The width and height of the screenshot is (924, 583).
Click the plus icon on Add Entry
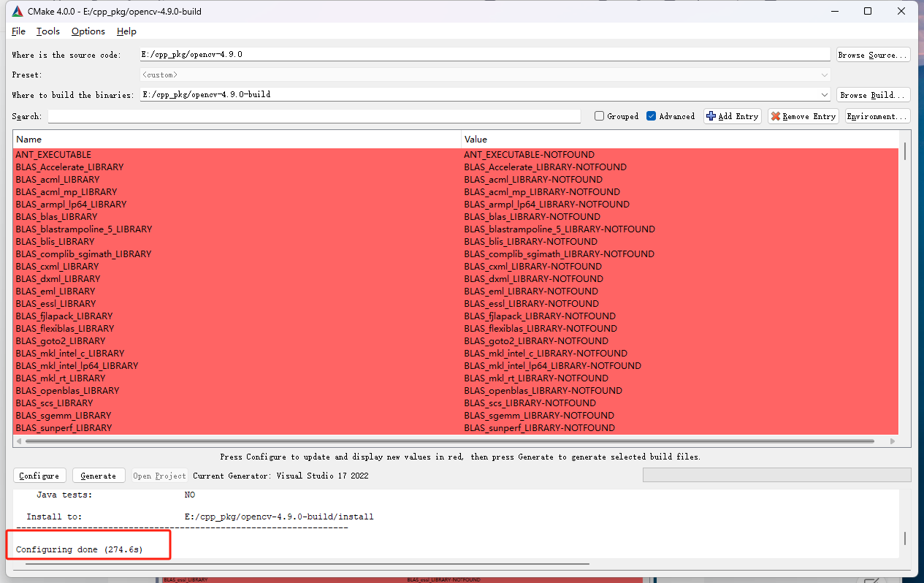711,115
